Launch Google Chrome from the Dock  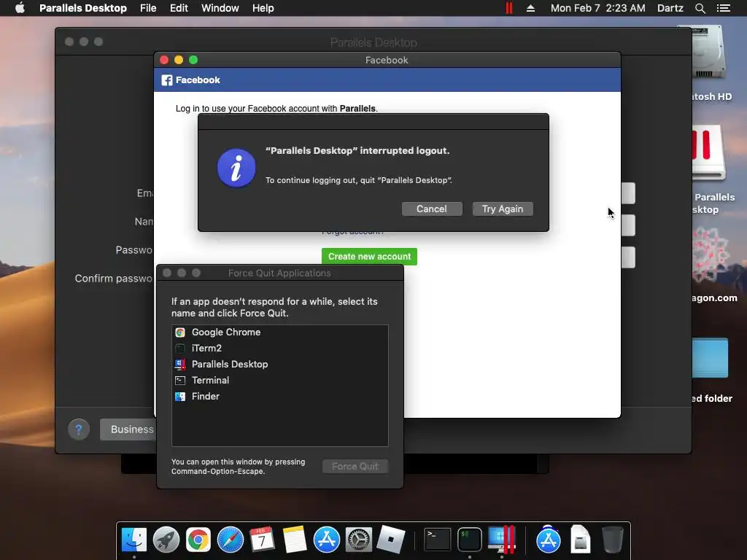pos(198,540)
